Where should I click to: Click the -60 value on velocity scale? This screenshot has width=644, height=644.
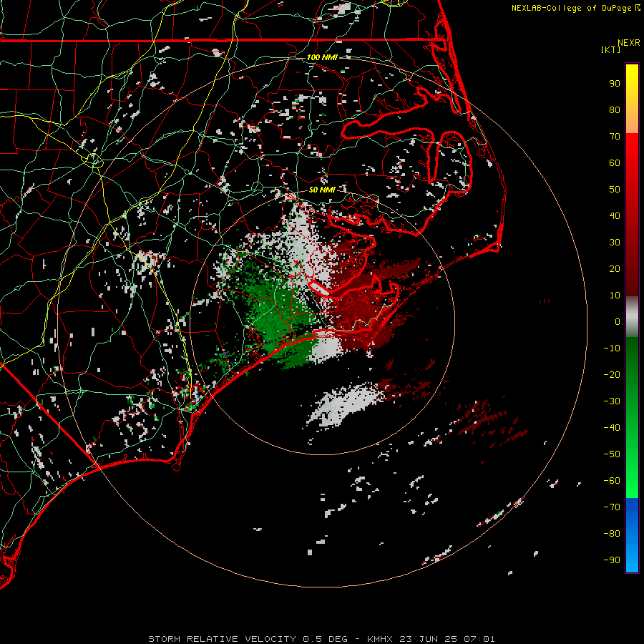(612, 481)
